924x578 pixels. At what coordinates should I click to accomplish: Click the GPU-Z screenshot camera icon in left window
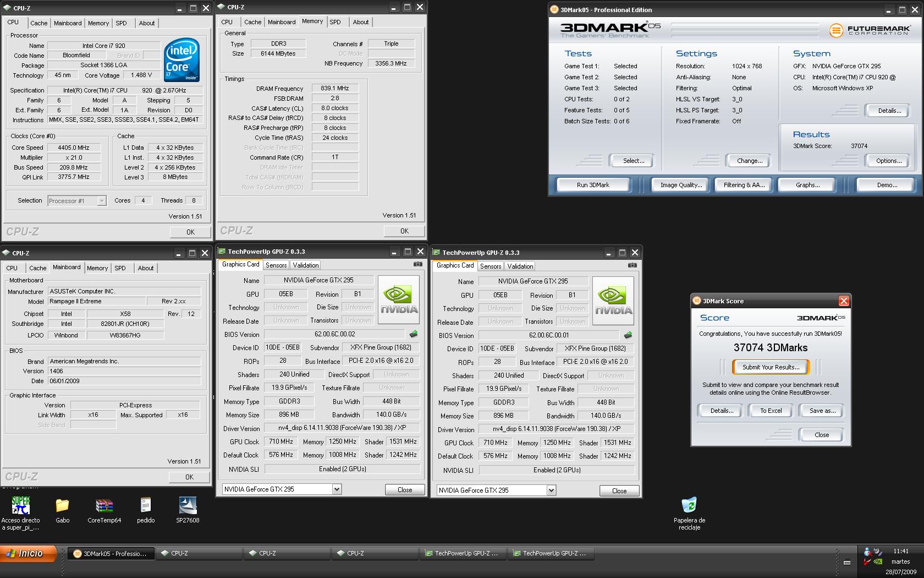click(418, 264)
